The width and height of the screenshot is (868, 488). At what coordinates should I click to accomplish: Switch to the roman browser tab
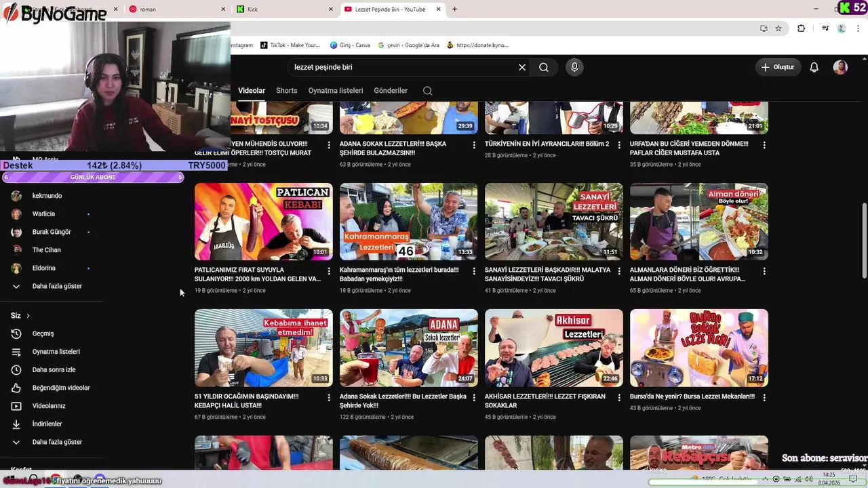(176, 9)
